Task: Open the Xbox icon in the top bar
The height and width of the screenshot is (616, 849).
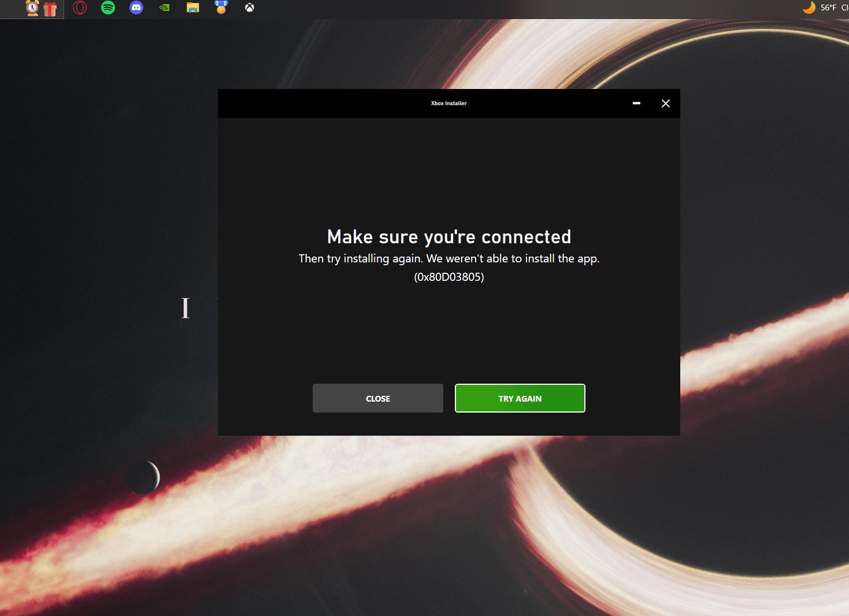Action: point(250,8)
